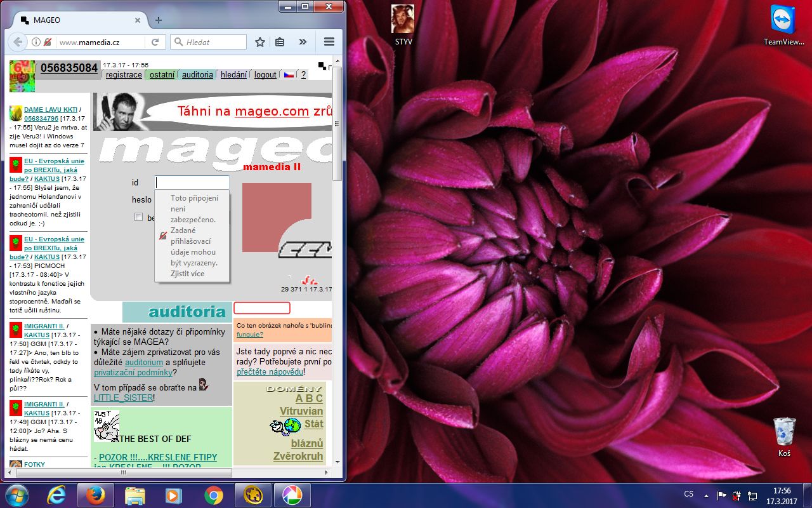
Task: Open help with the question mark tab
Action: tap(303, 74)
